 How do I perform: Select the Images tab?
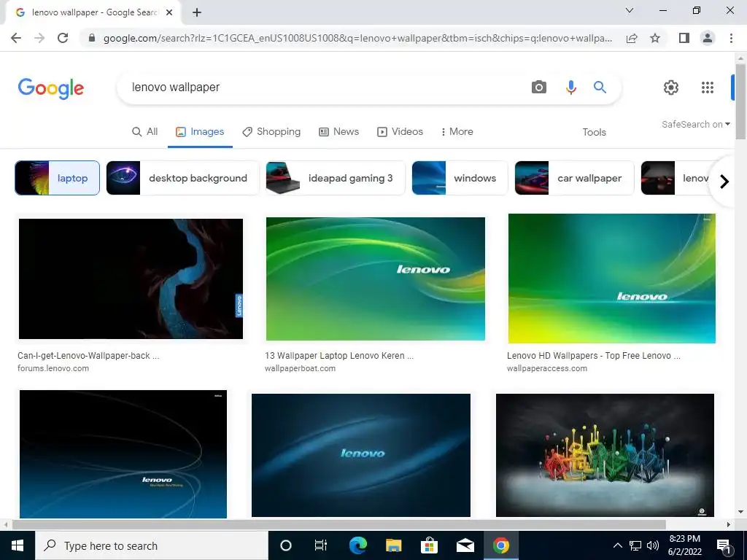coord(200,132)
